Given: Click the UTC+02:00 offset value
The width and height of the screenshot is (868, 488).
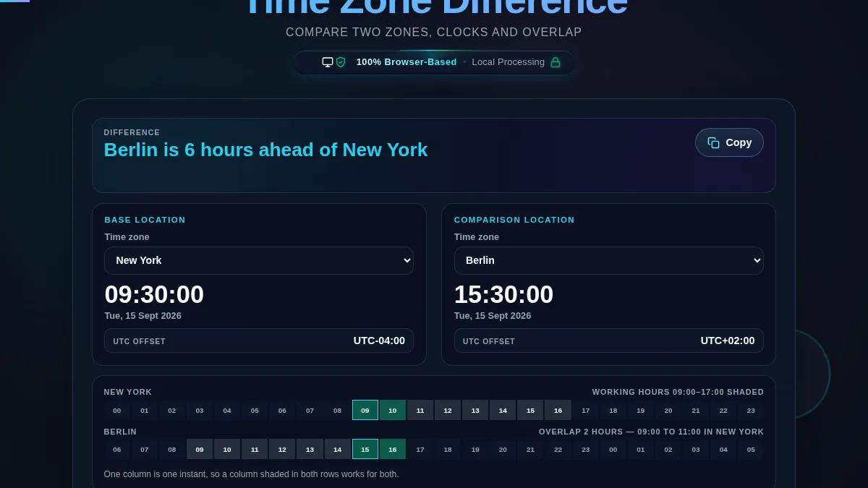Looking at the screenshot, I should (728, 341).
